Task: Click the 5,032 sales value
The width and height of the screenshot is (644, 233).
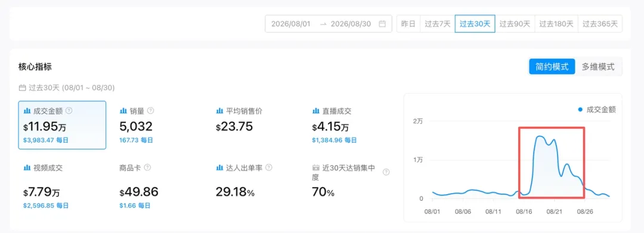Action: 136,126
